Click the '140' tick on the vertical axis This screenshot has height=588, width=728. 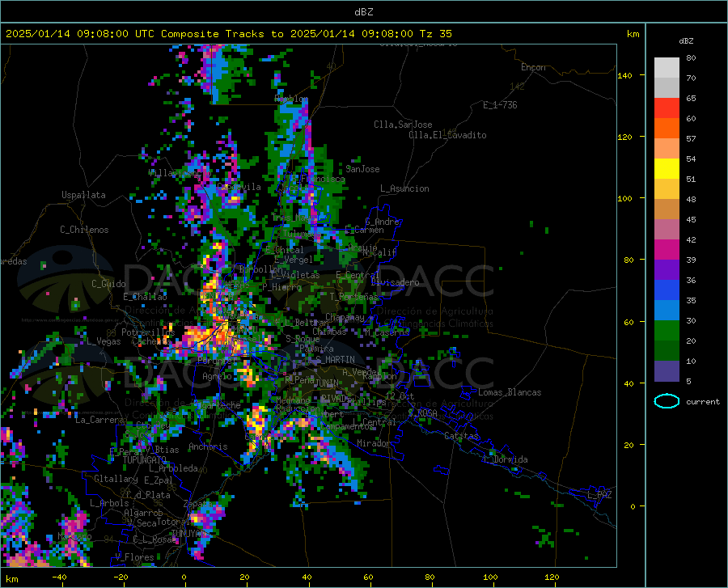point(624,75)
